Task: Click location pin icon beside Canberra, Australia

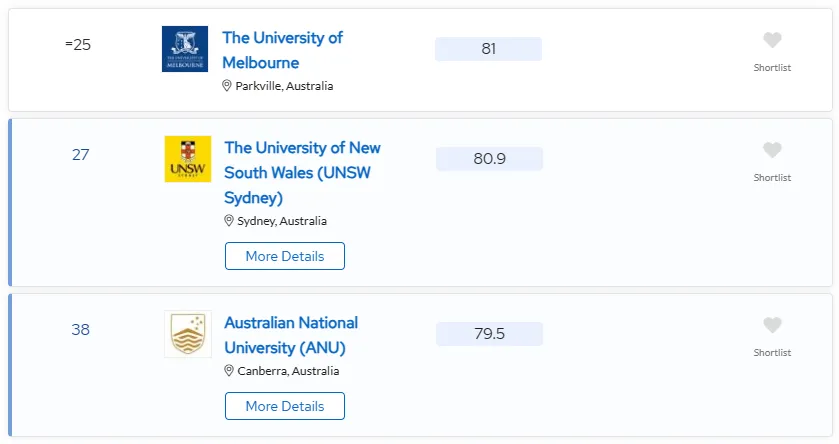Action: click(229, 370)
